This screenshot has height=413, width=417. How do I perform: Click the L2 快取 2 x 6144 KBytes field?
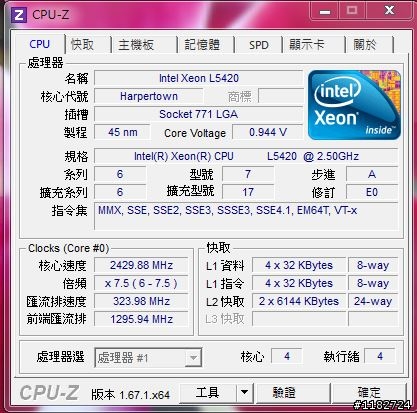pyautogui.click(x=299, y=301)
